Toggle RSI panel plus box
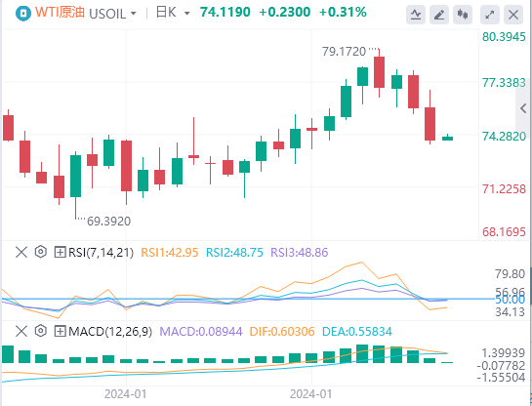This screenshot has height=406, width=532. pos(60,253)
